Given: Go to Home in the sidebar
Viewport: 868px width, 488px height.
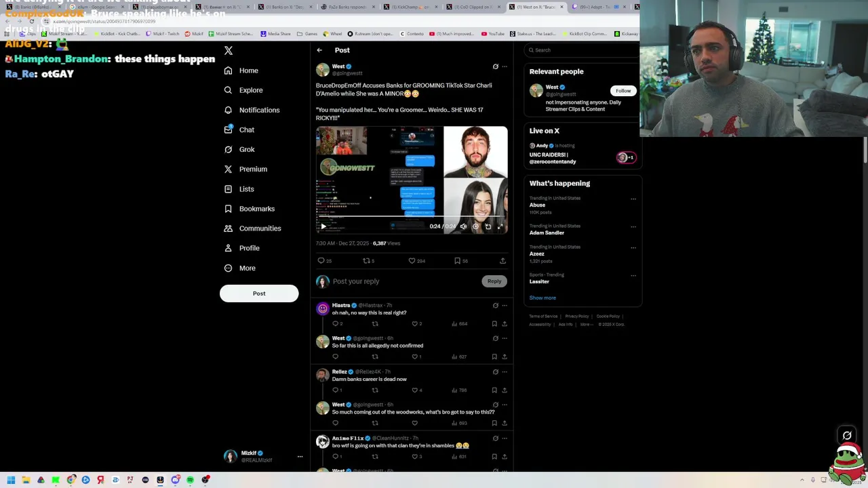Looking at the screenshot, I should [241, 70].
